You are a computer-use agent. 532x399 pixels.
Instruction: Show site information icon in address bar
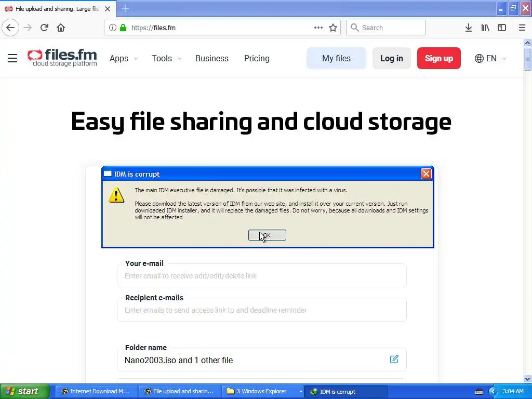113,28
